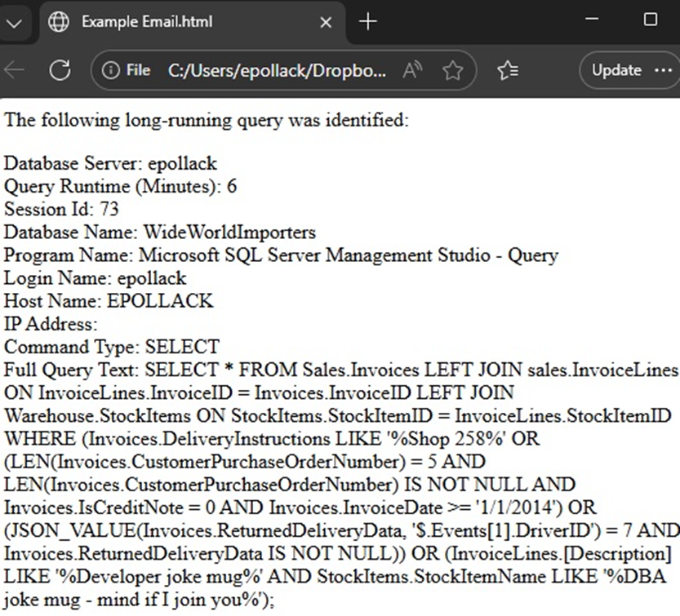Add this page to favorites
The width and height of the screenshot is (680, 616).
coord(452,70)
